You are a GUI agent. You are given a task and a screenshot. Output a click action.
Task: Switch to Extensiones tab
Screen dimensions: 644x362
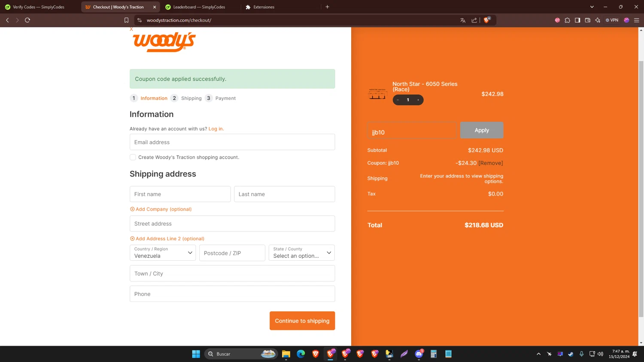click(264, 7)
